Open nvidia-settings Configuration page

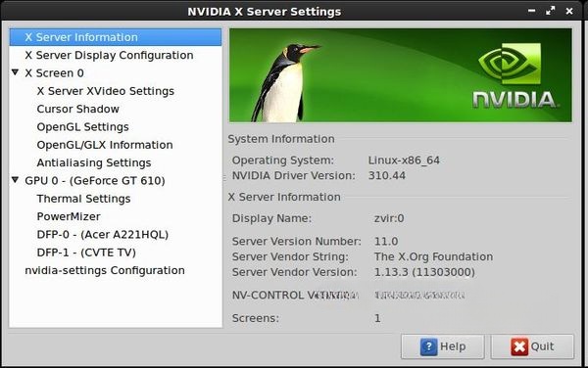pos(105,270)
